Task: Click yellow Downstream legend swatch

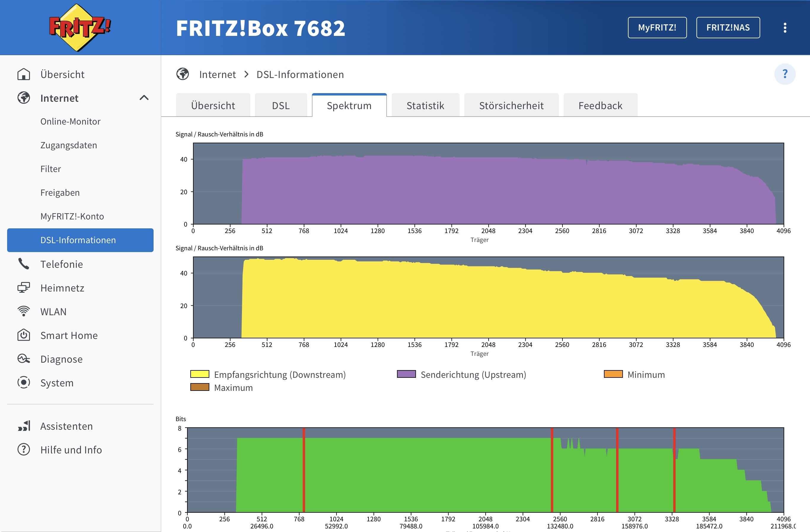Action: (200, 374)
